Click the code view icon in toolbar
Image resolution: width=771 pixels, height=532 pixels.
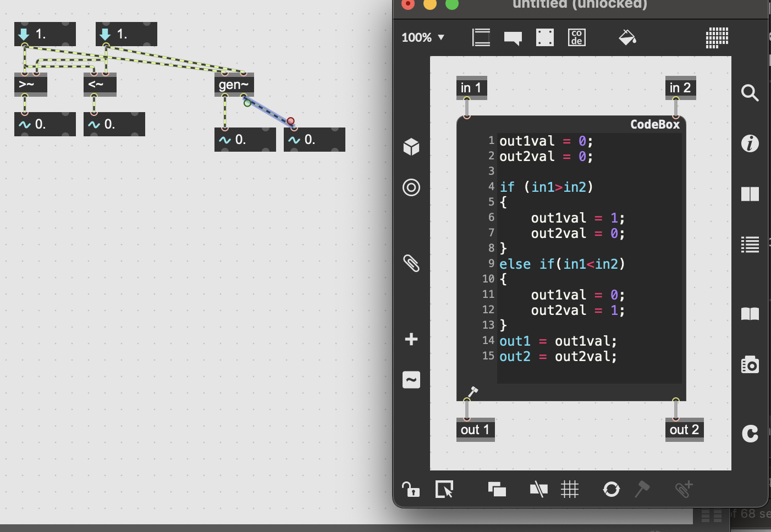(576, 37)
